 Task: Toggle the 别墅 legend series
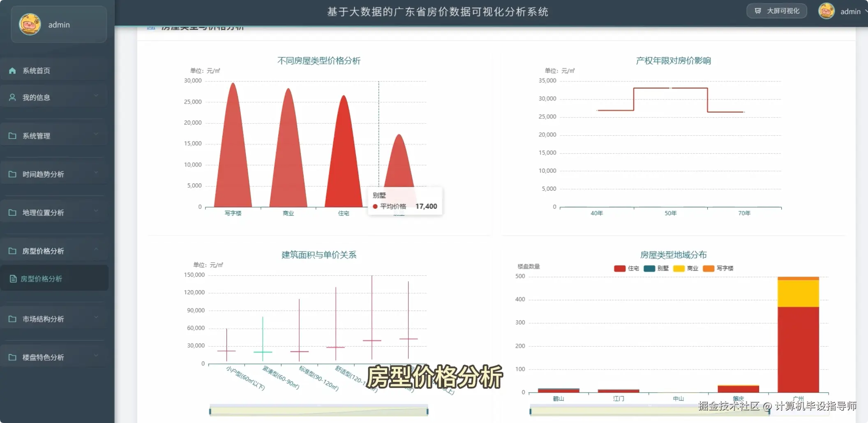tap(656, 268)
